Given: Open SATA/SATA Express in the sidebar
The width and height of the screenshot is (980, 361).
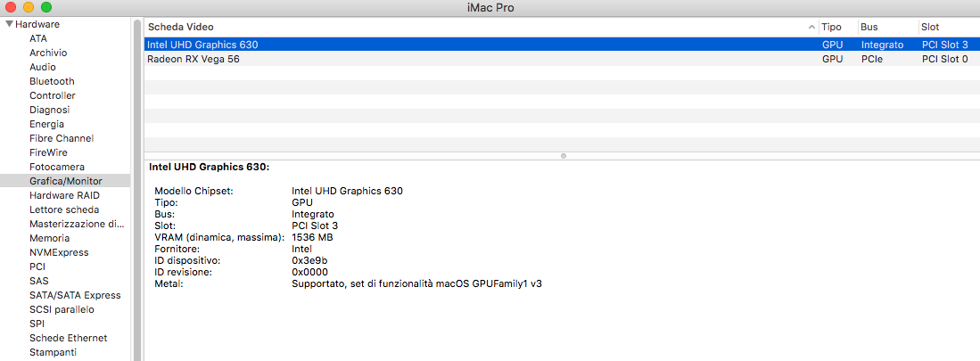Looking at the screenshot, I should coord(75,295).
